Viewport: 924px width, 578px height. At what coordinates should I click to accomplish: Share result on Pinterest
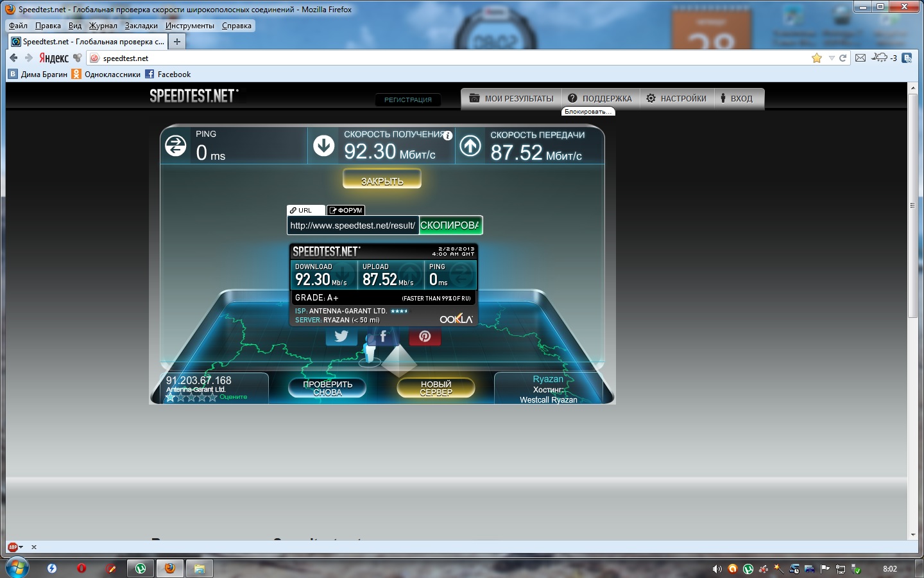coord(425,336)
